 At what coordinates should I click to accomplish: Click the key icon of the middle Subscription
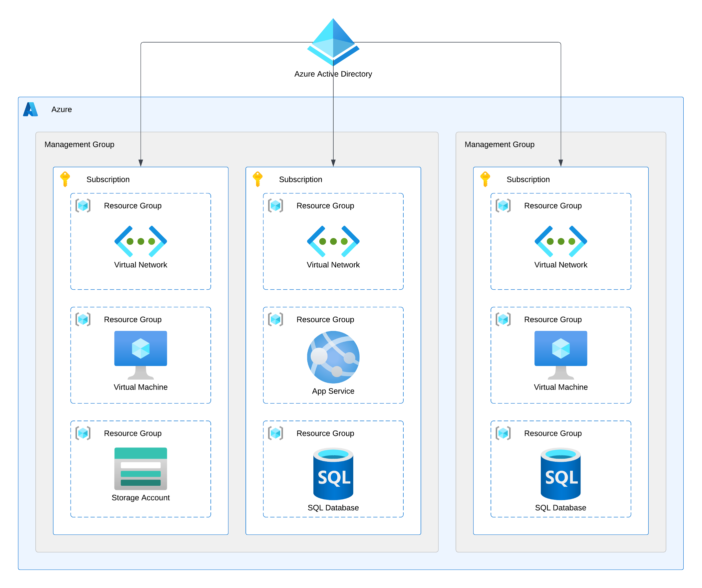(x=258, y=179)
